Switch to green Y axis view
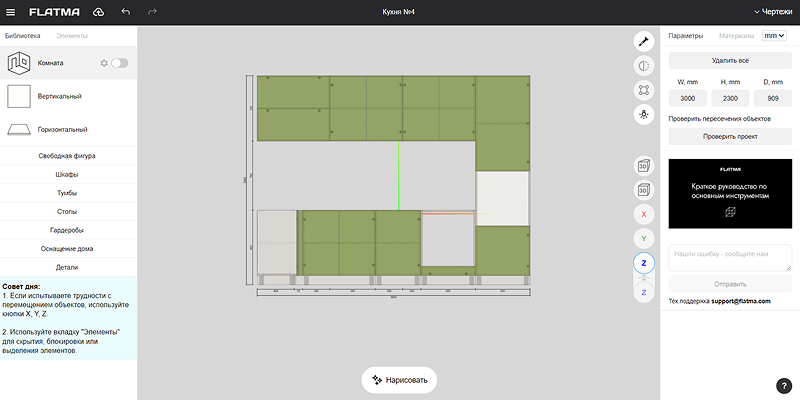The width and height of the screenshot is (800, 400). point(644,238)
